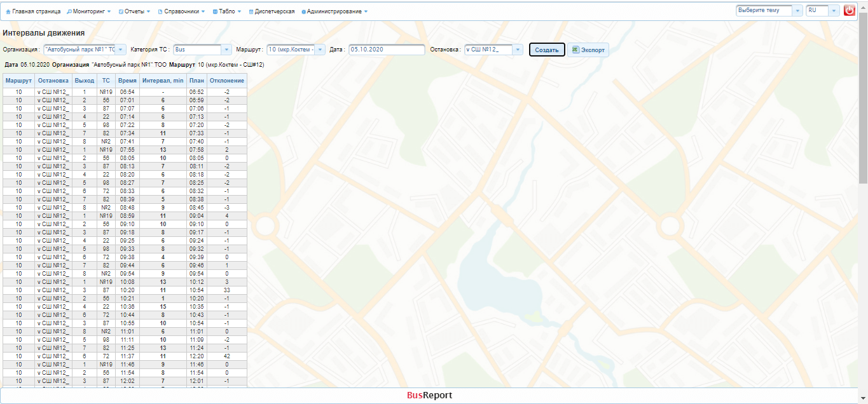Click the time cell 10:21
Image resolution: width=868 pixels, height=404 pixels.
pyautogui.click(x=127, y=298)
